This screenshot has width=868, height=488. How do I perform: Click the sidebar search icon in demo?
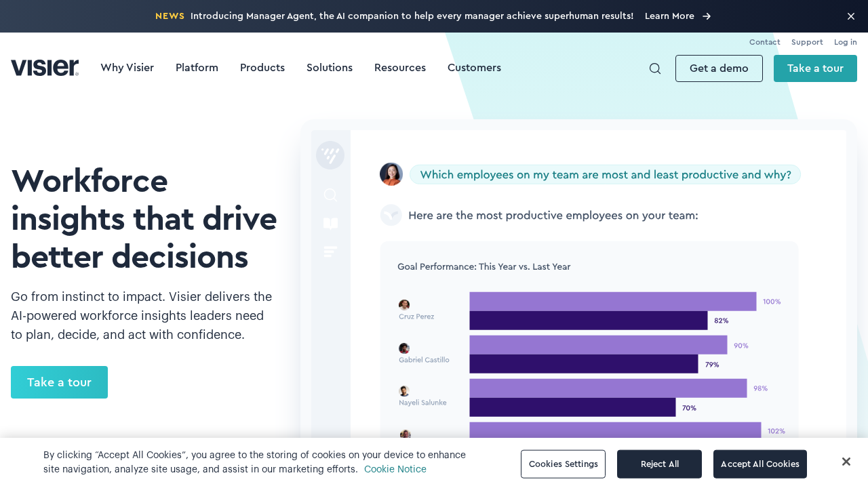click(x=330, y=195)
